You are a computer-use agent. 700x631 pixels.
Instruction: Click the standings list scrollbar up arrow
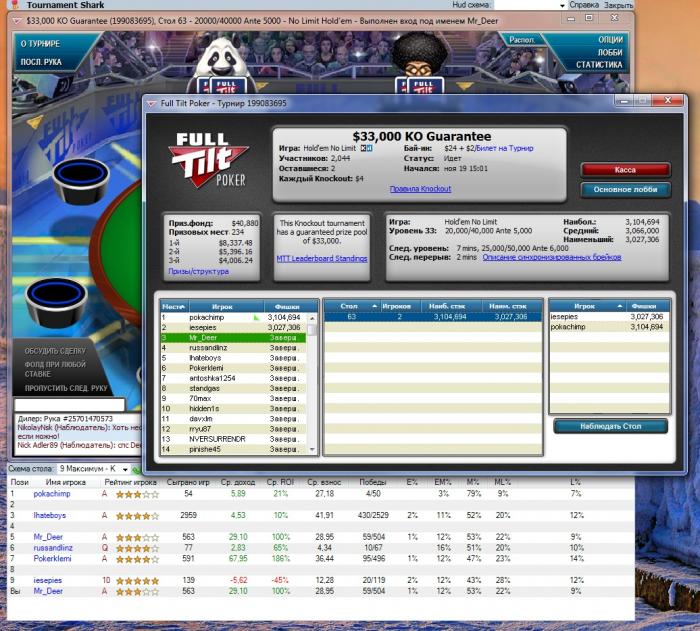(312, 318)
